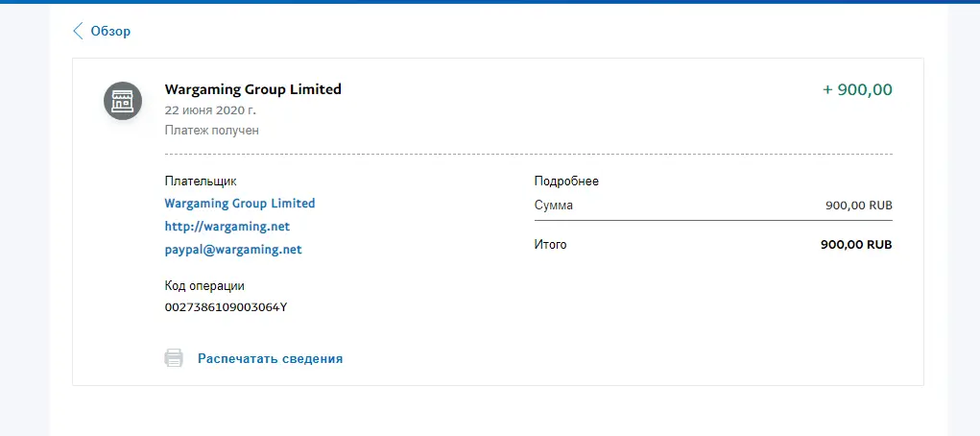Click the Подробнее section heading

(566, 182)
